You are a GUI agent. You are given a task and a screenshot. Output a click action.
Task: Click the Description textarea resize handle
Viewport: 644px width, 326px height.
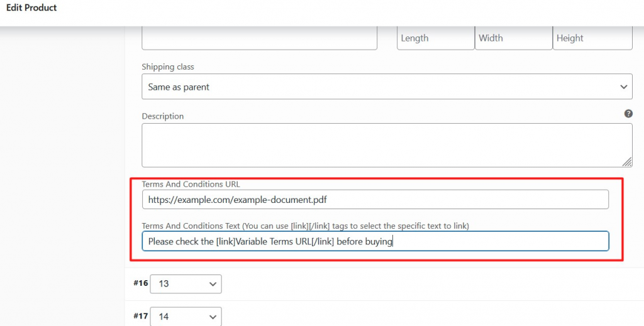[x=627, y=163]
